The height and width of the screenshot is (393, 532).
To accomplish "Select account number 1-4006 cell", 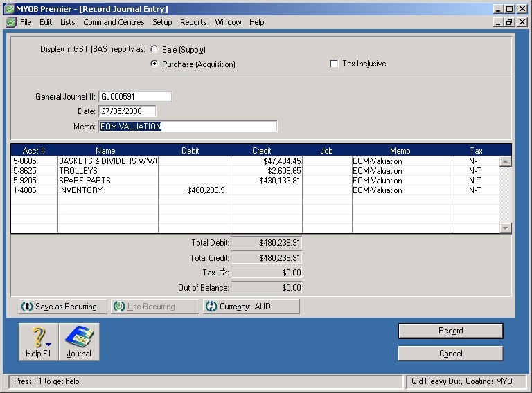I will 34,190.
